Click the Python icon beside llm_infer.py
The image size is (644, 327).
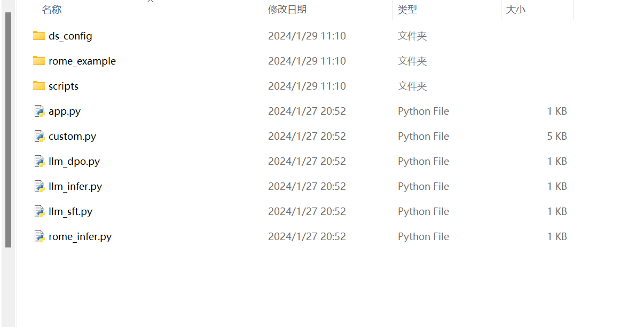coord(39,186)
